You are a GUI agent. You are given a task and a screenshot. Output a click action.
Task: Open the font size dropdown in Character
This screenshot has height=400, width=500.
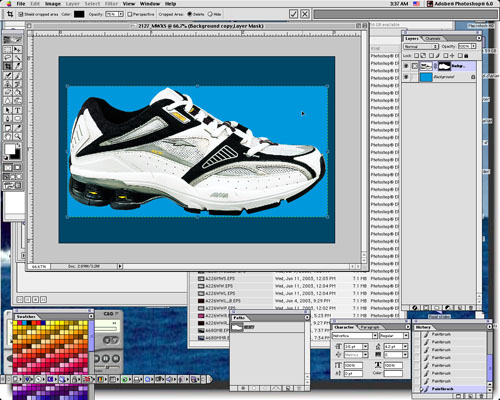[x=365, y=347]
